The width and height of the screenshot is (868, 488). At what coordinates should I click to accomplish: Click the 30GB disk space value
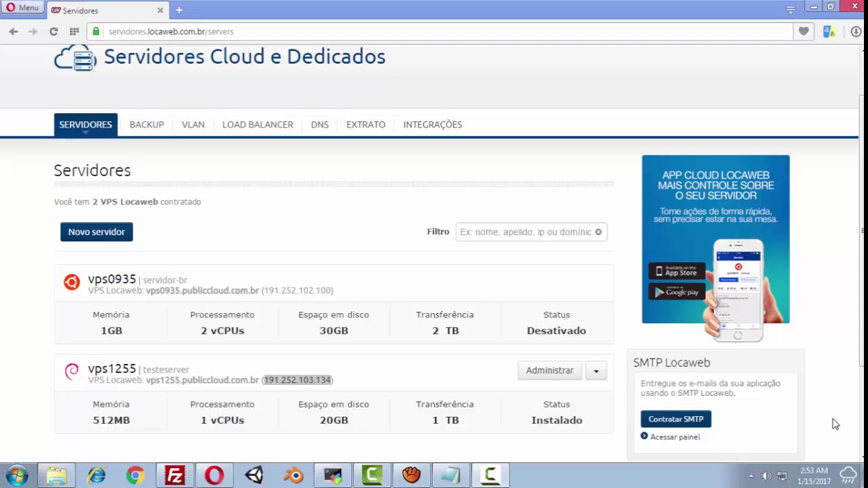point(334,331)
